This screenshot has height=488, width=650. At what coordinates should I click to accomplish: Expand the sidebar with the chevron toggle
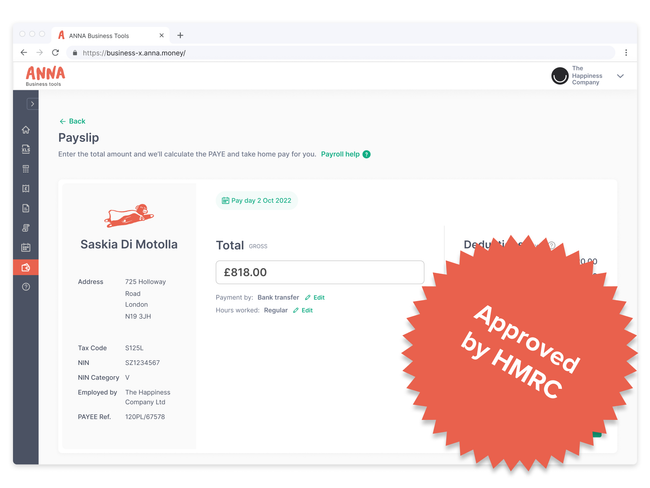tap(32, 104)
